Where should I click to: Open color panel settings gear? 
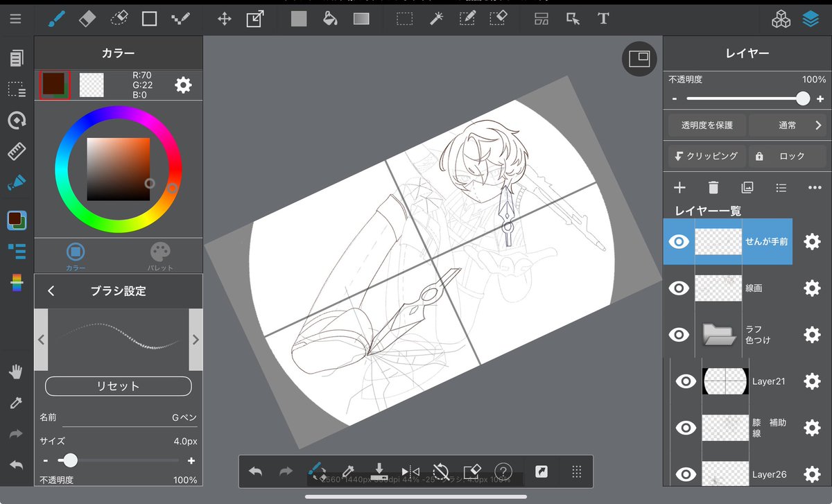(x=183, y=85)
